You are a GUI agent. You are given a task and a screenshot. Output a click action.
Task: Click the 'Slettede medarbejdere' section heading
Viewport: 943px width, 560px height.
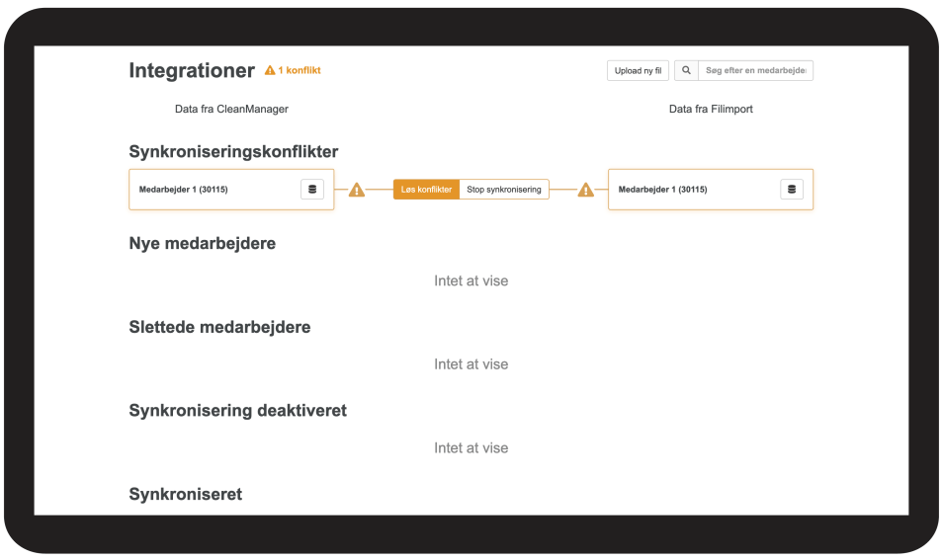tap(219, 327)
